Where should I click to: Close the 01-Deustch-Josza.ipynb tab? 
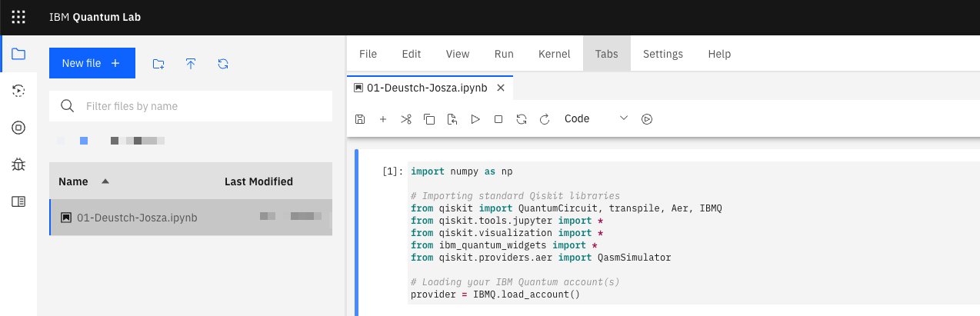click(501, 88)
